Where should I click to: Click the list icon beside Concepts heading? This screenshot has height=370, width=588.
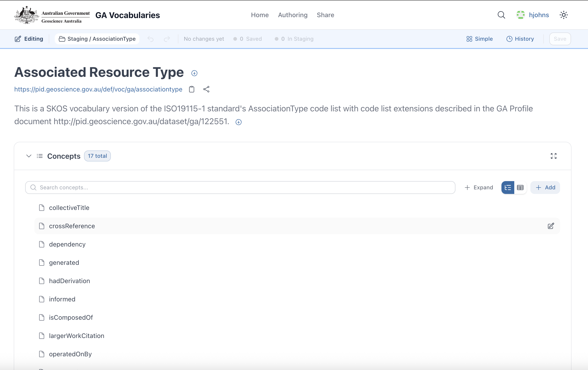40,156
